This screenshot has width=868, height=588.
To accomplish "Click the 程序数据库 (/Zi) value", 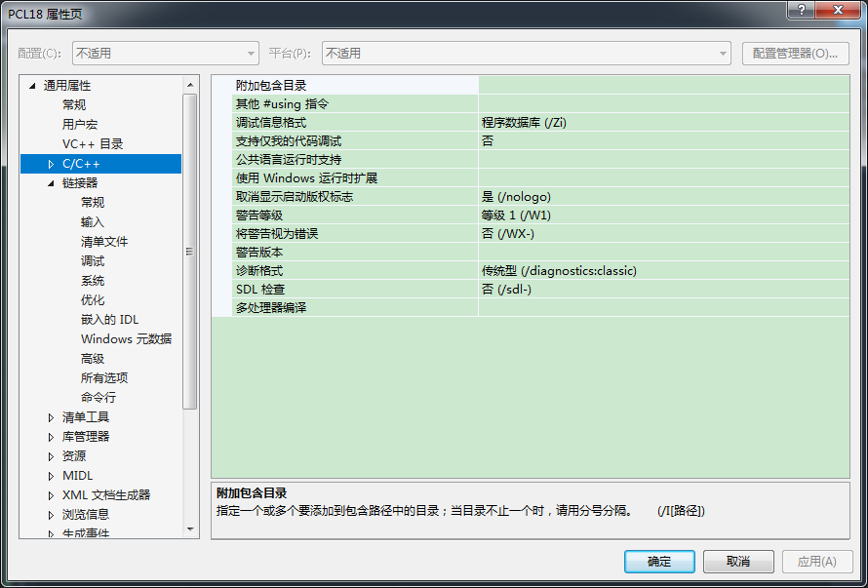I will [x=664, y=122].
